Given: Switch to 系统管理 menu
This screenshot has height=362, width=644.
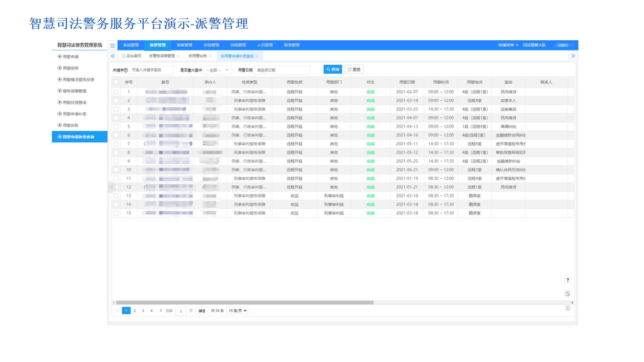Looking at the screenshot, I should pos(131,45).
